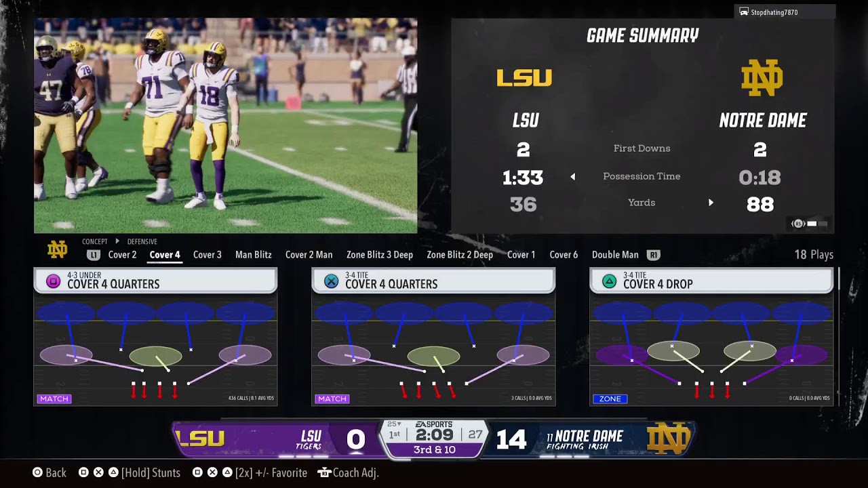Click the LSU logo in Game Summary

(x=524, y=78)
